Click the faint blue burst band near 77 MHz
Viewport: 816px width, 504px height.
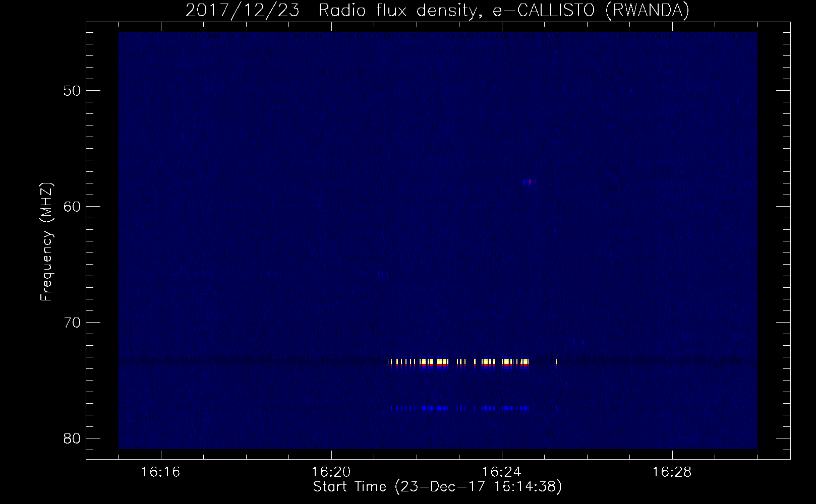click(x=458, y=408)
